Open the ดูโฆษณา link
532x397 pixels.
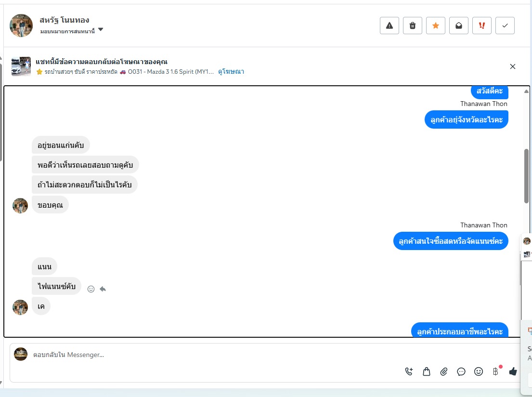pos(231,72)
